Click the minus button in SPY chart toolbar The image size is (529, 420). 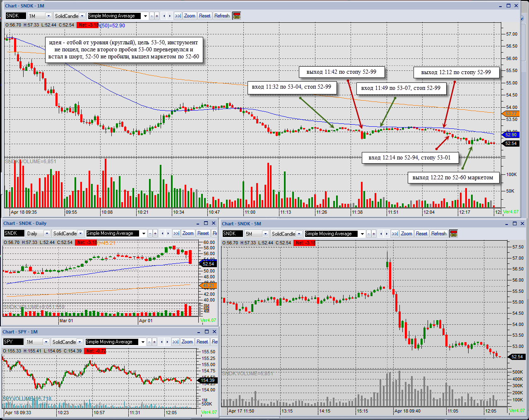(149, 342)
